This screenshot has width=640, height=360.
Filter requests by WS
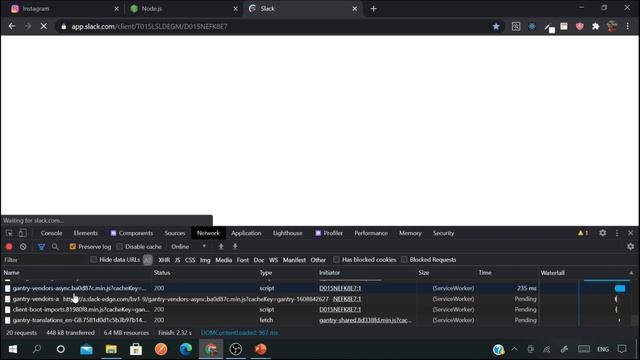[273, 260]
